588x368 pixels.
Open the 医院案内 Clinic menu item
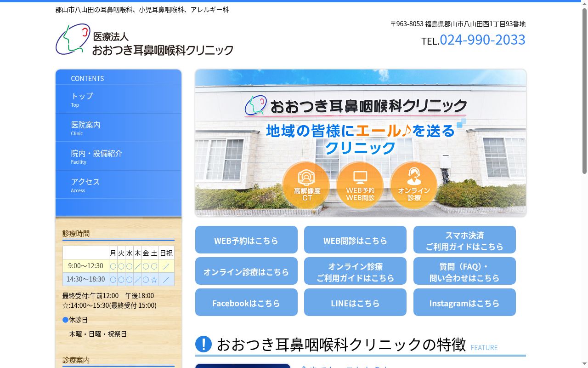pos(119,128)
